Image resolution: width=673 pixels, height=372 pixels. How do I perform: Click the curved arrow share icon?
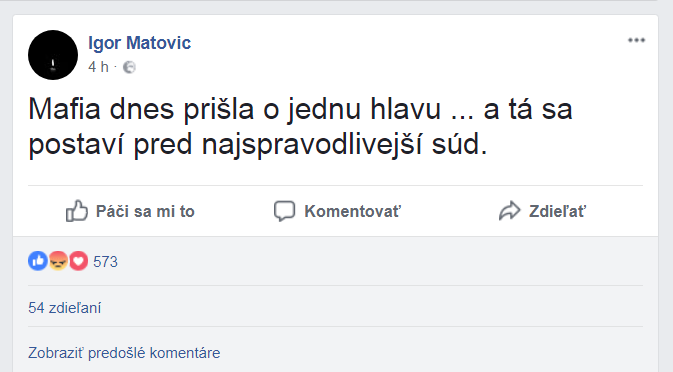point(509,211)
